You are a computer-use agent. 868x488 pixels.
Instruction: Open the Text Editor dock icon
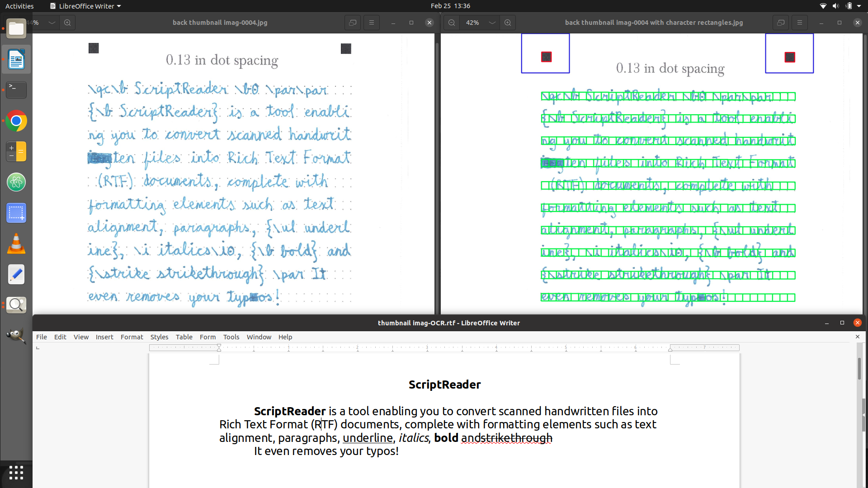point(16,274)
